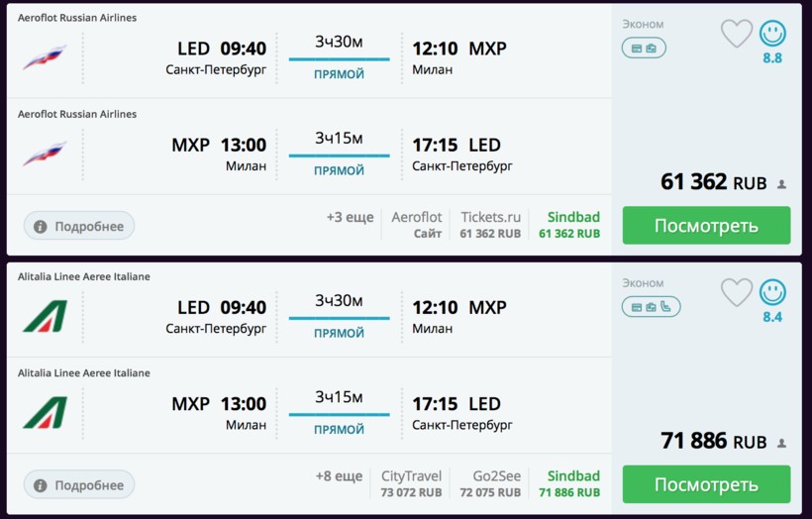Screen dimensions: 812x519
Task: Expand the Alitalia flight's Подробнее details
Action: tap(79, 485)
